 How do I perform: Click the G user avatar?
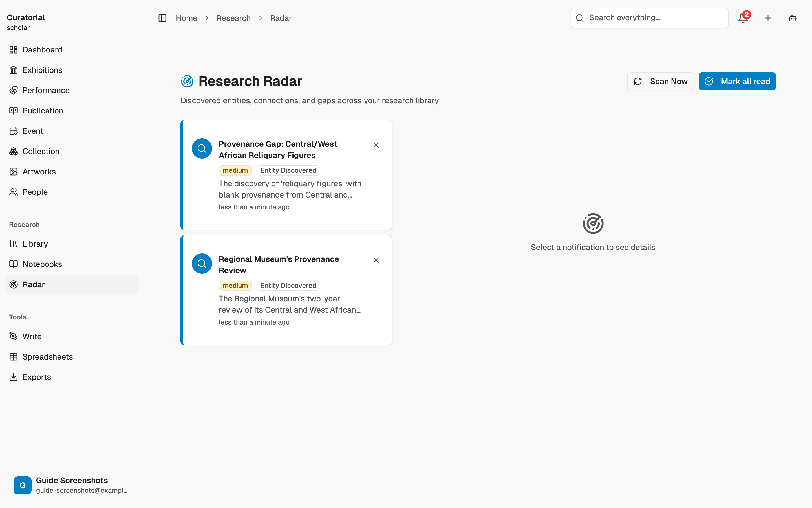click(23, 485)
